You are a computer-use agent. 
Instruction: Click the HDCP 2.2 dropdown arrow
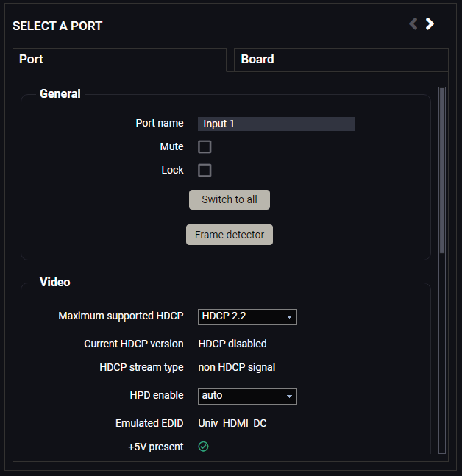click(x=289, y=317)
